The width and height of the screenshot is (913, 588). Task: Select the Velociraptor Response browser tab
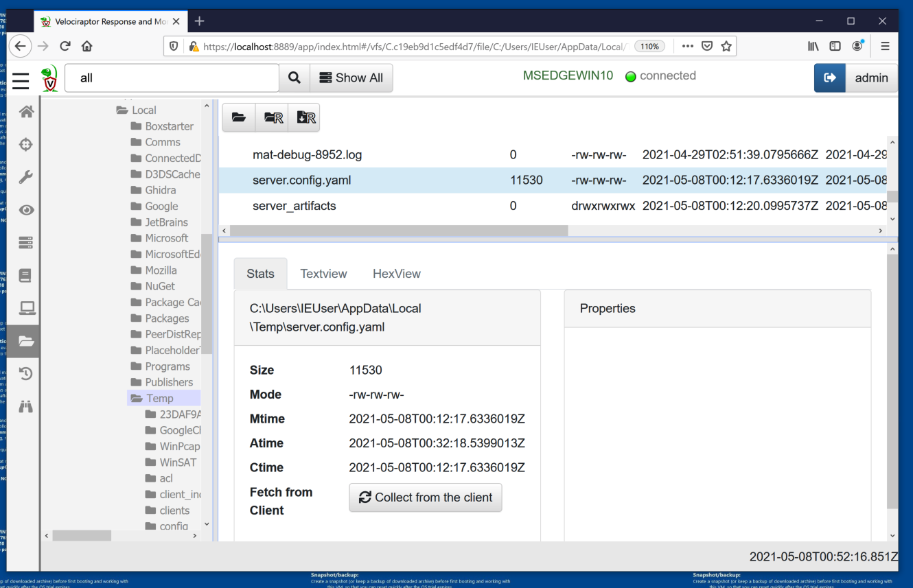(x=110, y=21)
